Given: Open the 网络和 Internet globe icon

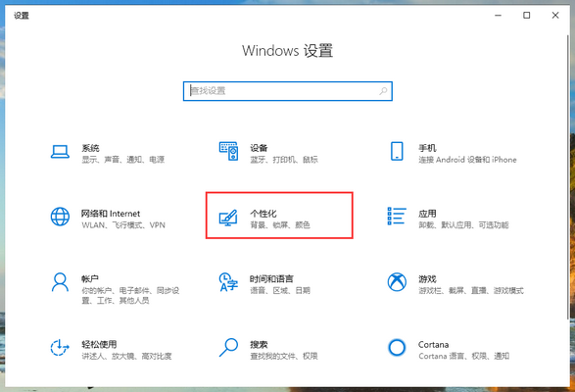Looking at the screenshot, I should coord(60,217).
